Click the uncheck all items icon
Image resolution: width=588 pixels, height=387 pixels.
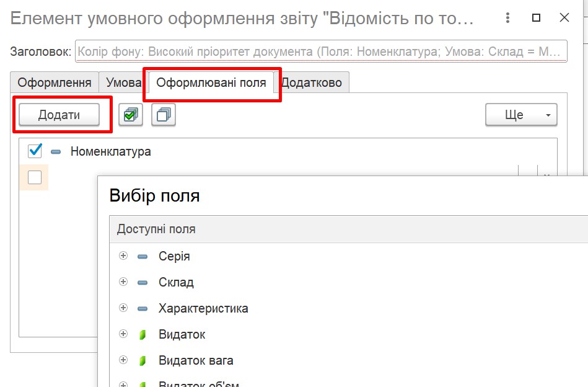pyautogui.click(x=164, y=115)
